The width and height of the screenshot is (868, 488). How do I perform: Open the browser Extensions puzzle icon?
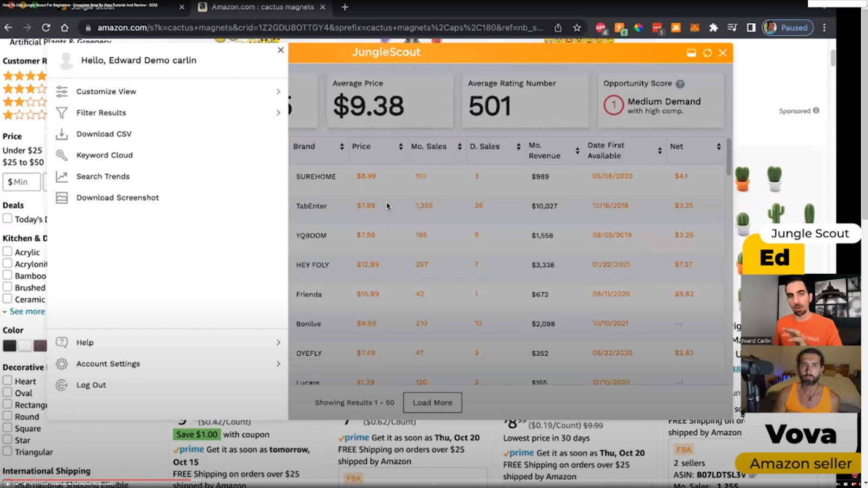(x=713, y=28)
